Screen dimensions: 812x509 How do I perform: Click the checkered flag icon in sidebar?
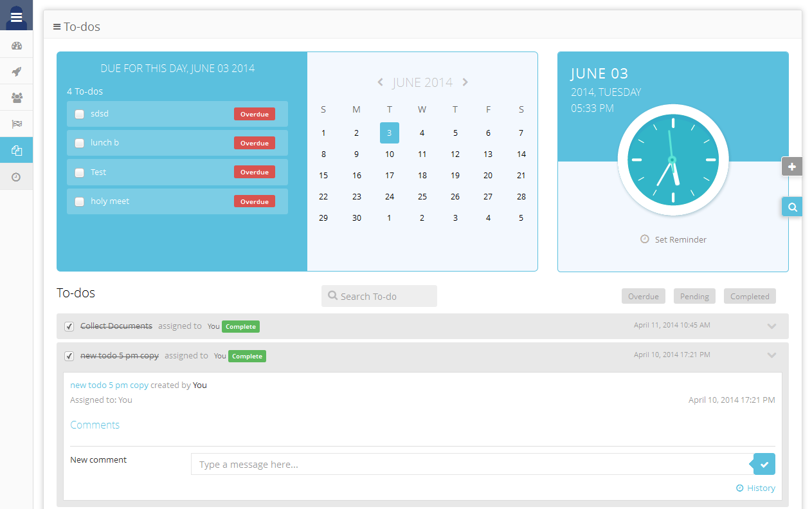(x=17, y=124)
